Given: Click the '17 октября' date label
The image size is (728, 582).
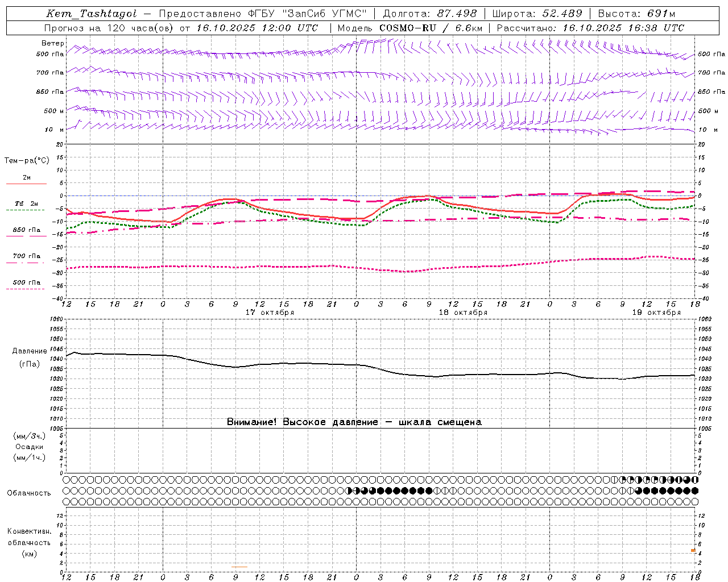Looking at the screenshot, I should pyautogui.click(x=270, y=313).
